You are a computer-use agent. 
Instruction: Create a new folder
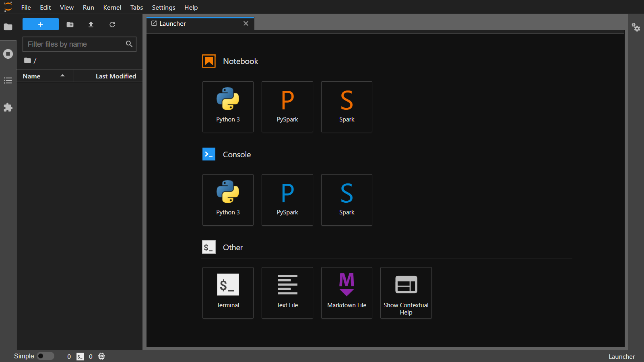(70, 25)
